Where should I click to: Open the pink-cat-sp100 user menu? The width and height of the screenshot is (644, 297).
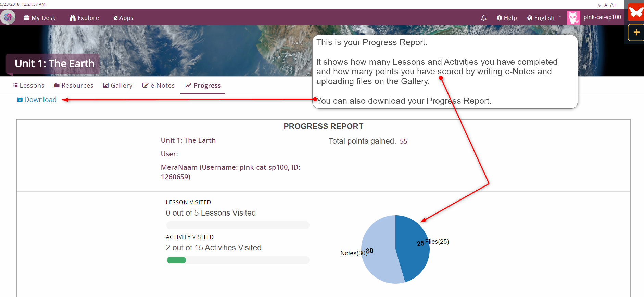602,17
